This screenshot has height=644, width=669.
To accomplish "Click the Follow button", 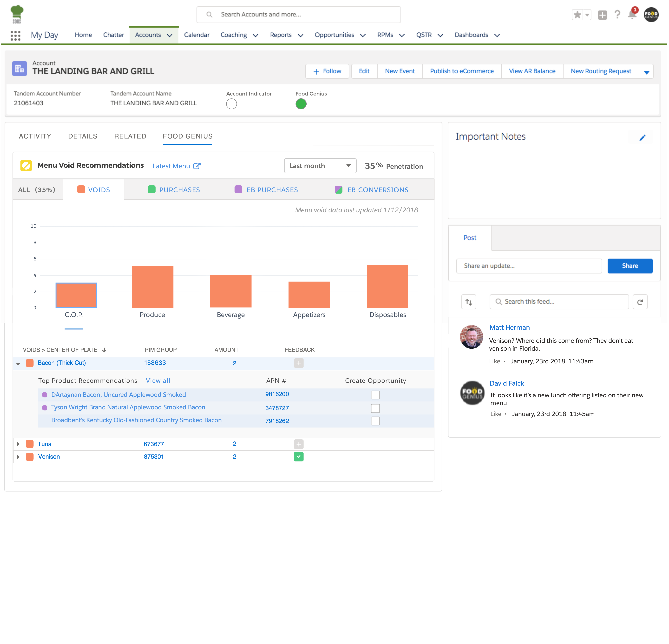I will coord(327,71).
